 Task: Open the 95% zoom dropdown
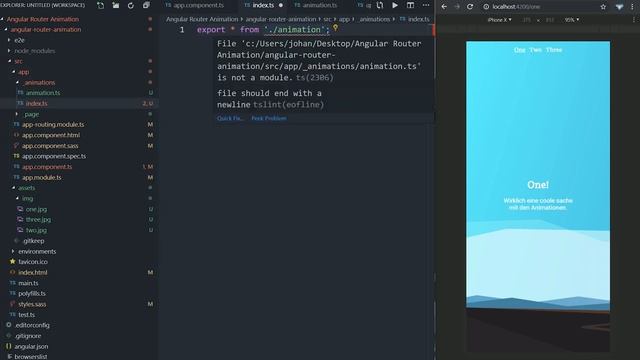[x=572, y=20]
